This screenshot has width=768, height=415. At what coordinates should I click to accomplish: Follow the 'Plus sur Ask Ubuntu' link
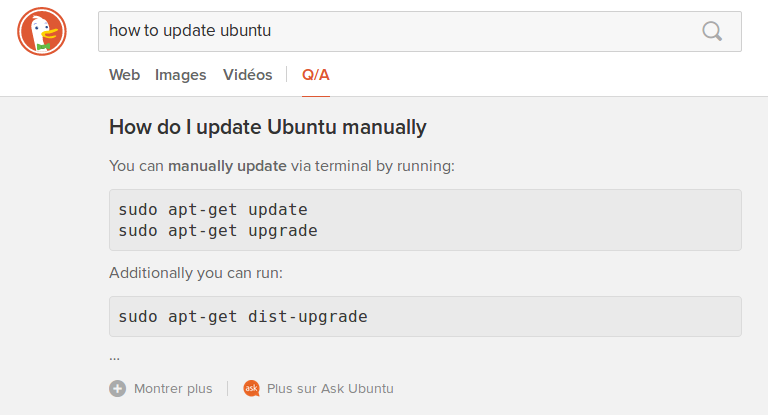[330, 388]
